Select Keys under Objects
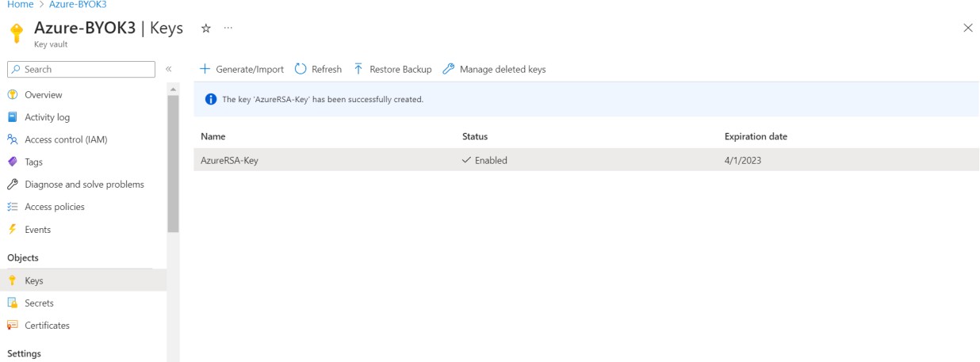 click(x=83, y=280)
